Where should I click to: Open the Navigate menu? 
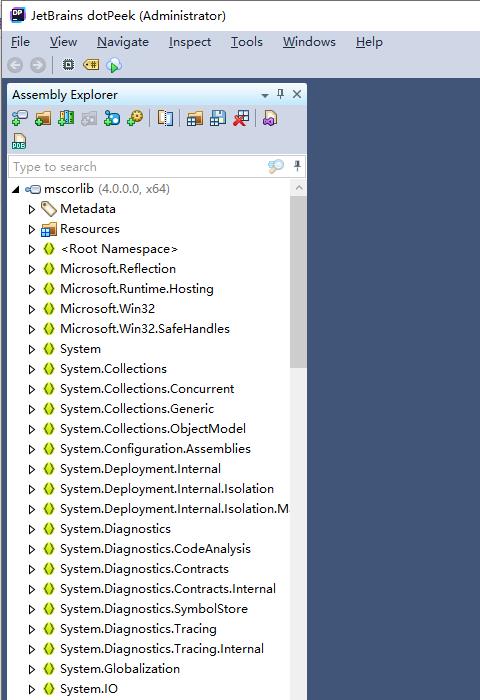pyautogui.click(x=123, y=42)
